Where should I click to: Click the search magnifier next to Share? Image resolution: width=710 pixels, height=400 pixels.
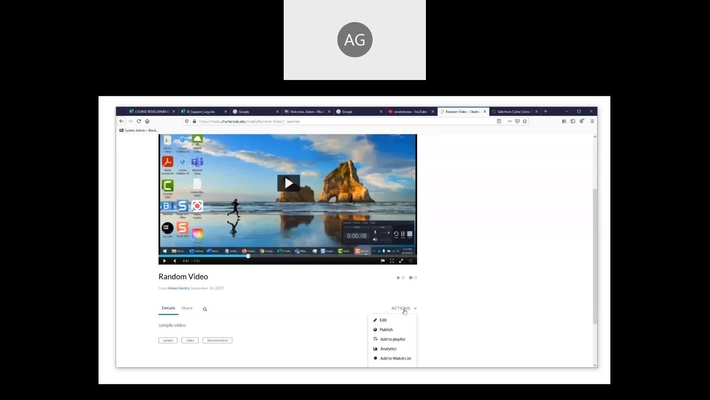click(x=205, y=309)
